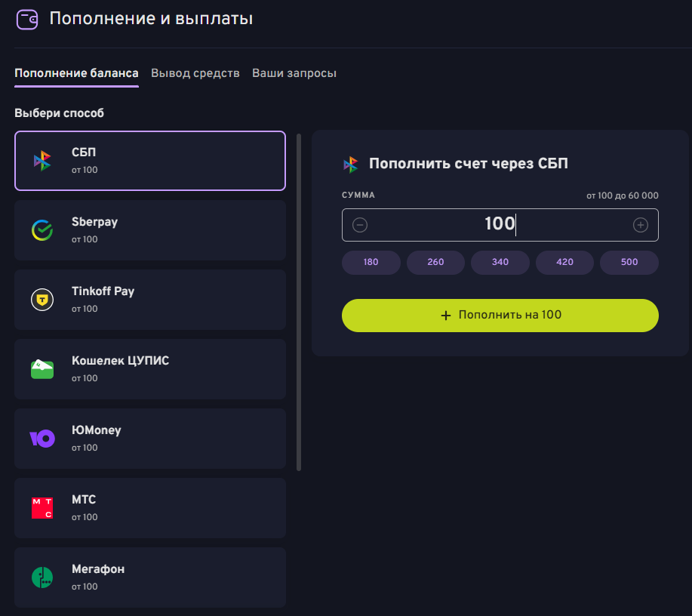Open the Пополнение баланса tab
Image resolution: width=692 pixels, height=616 pixels.
coord(76,73)
